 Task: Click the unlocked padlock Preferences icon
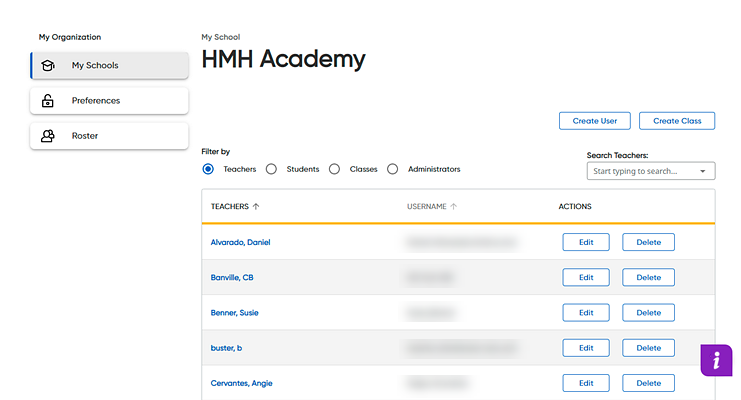[48, 100]
